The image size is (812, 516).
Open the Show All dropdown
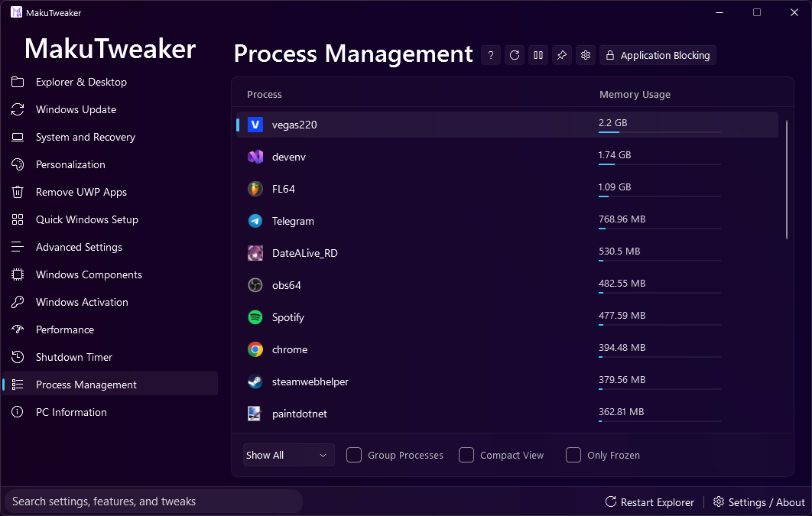(x=288, y=455)
